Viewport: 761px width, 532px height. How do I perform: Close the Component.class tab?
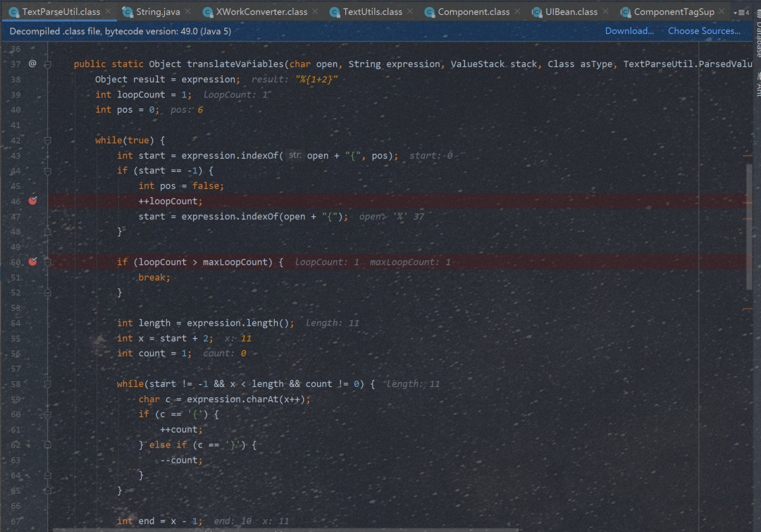point(517,11)
